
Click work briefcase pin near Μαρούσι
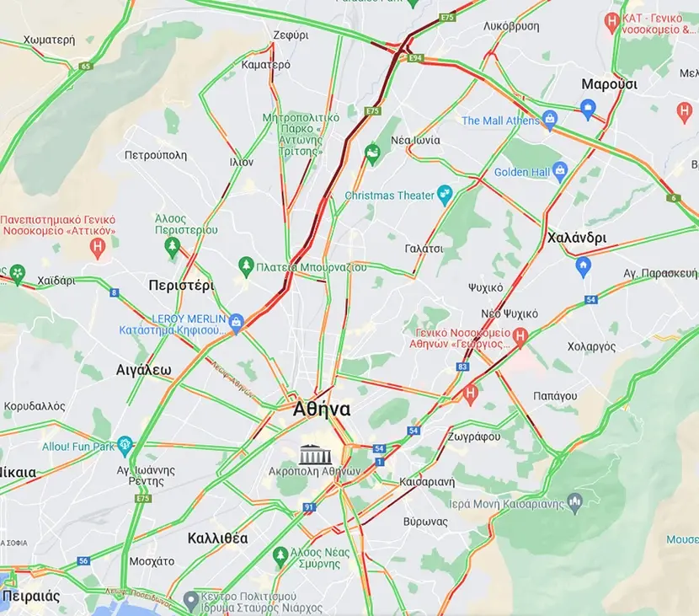588,109
